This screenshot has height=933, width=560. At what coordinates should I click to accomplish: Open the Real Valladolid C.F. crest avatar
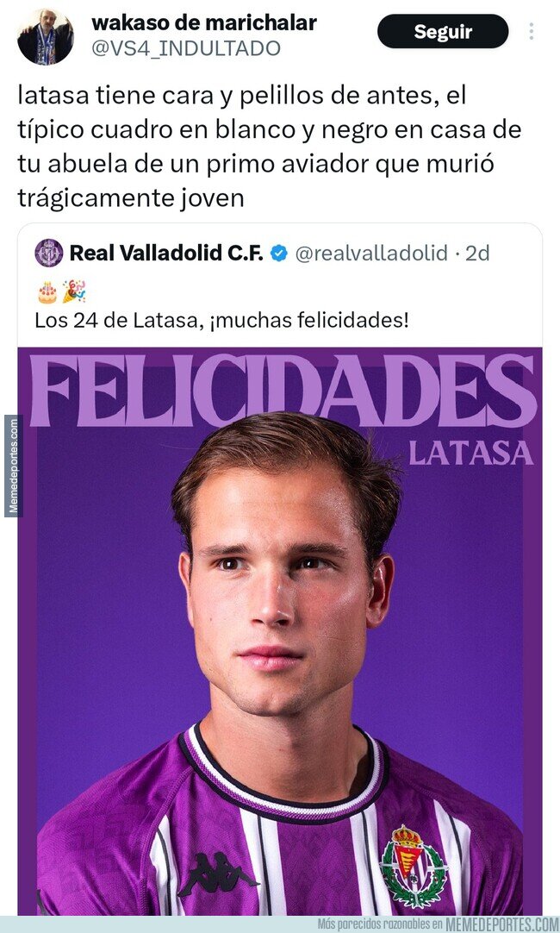tap(49, 253)
